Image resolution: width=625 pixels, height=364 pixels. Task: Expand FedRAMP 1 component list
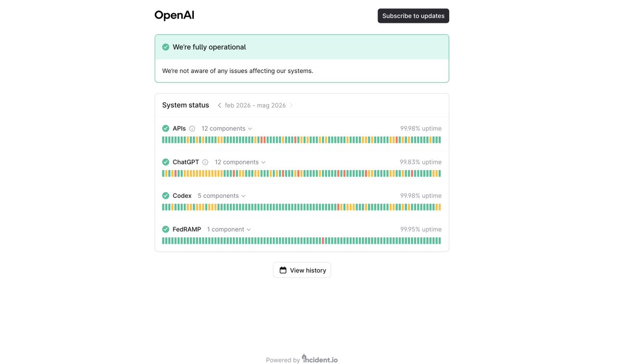pyautogui.click(x=229, y=230)
